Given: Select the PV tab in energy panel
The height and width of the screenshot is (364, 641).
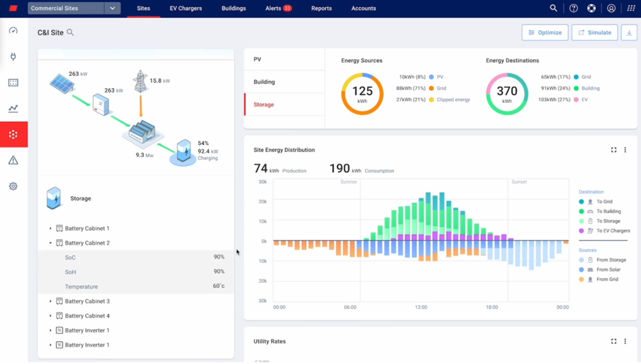Looking at the screenshot, I should [x=258, y=59].
